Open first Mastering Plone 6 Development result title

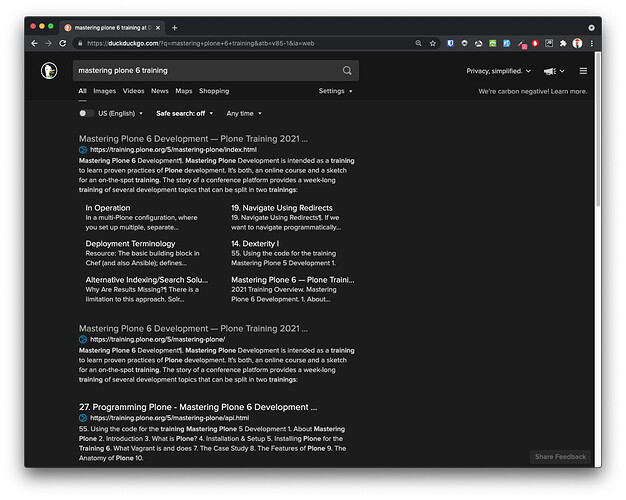pos(193,139)
